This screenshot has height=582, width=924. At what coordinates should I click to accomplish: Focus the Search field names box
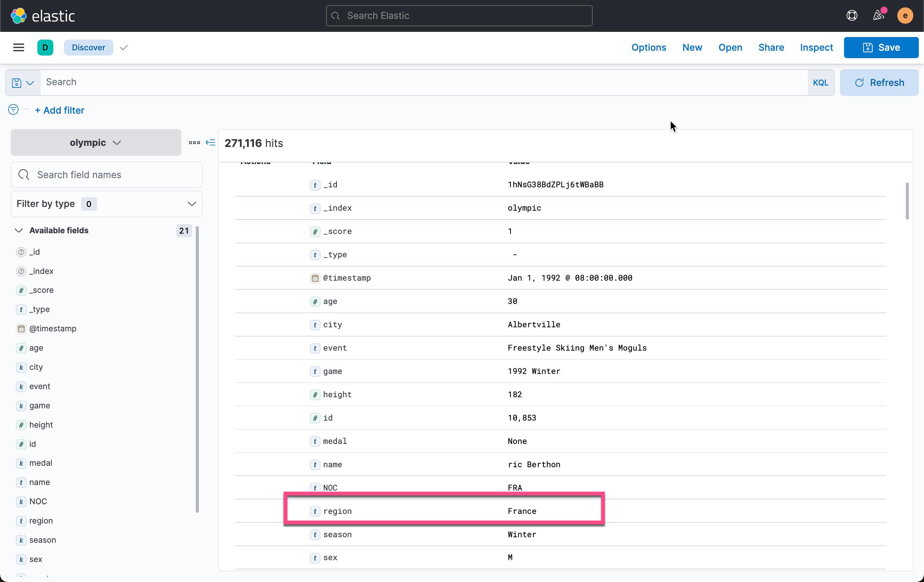tap(106, 175)
